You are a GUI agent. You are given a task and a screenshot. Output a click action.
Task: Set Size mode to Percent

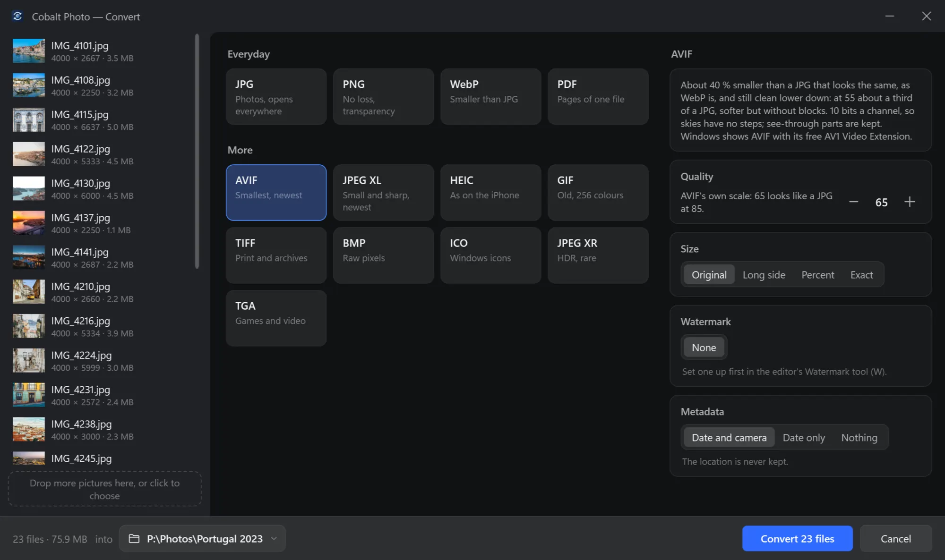coord(818,275)
